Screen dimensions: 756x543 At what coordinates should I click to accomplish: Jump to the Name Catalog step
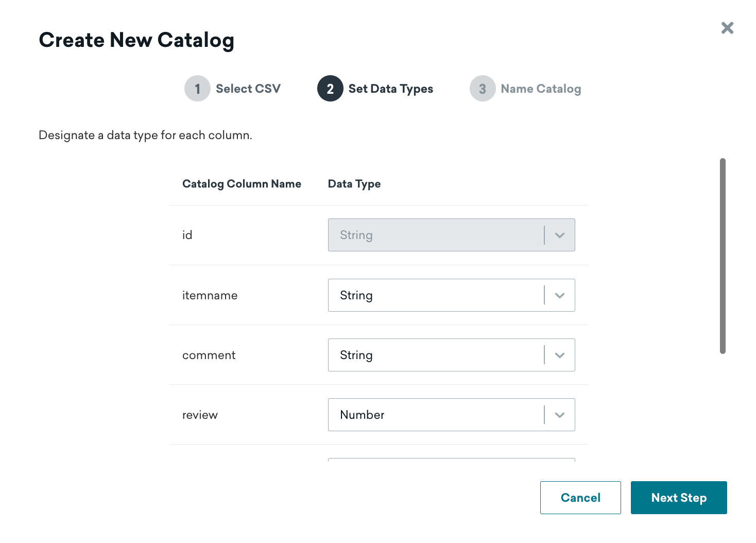(x=541, y=89)
